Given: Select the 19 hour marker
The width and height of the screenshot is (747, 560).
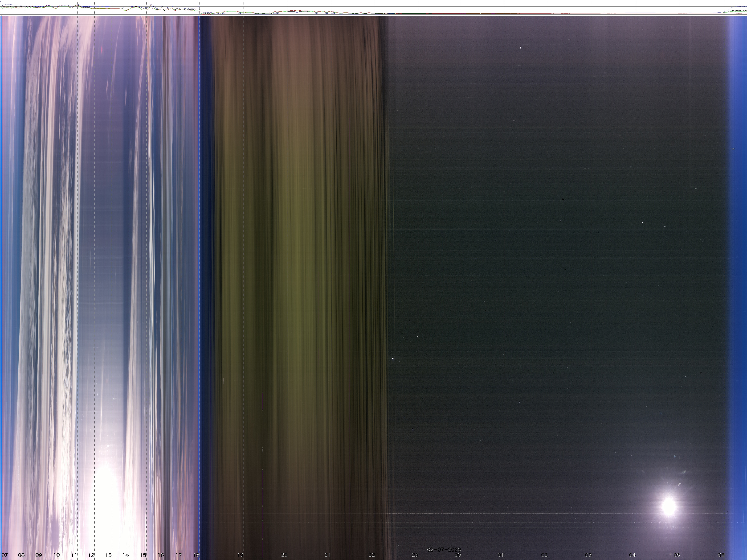Looking at the screenshot, I should [241, 555].
